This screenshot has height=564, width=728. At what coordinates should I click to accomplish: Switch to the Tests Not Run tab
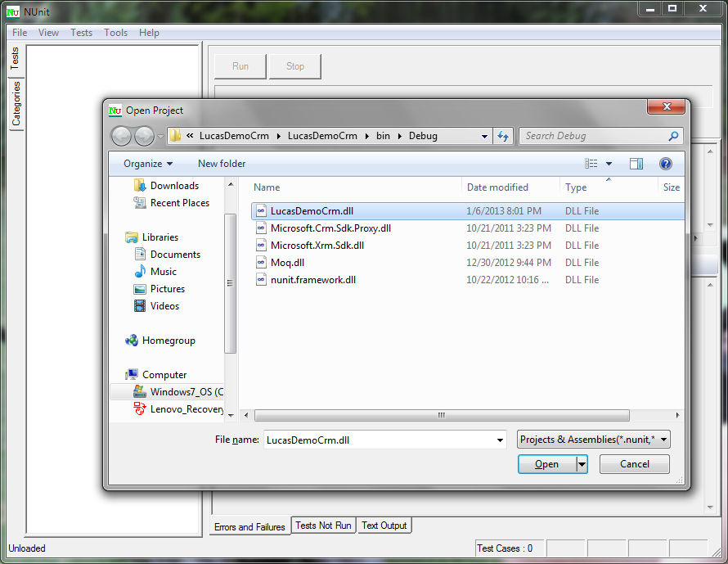pyautogui.click(x=323, y=526)
